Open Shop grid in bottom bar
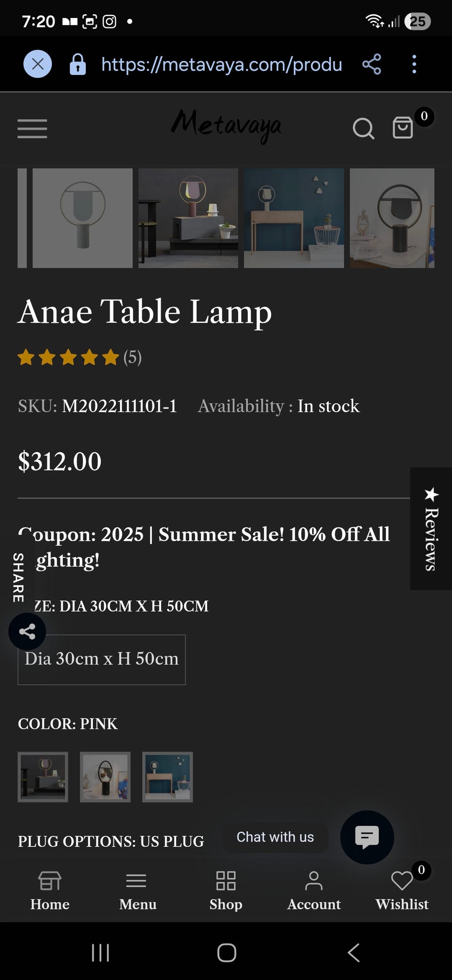This screenshot has width=452, height=980. pyautogui.click(x=226, y=890)
